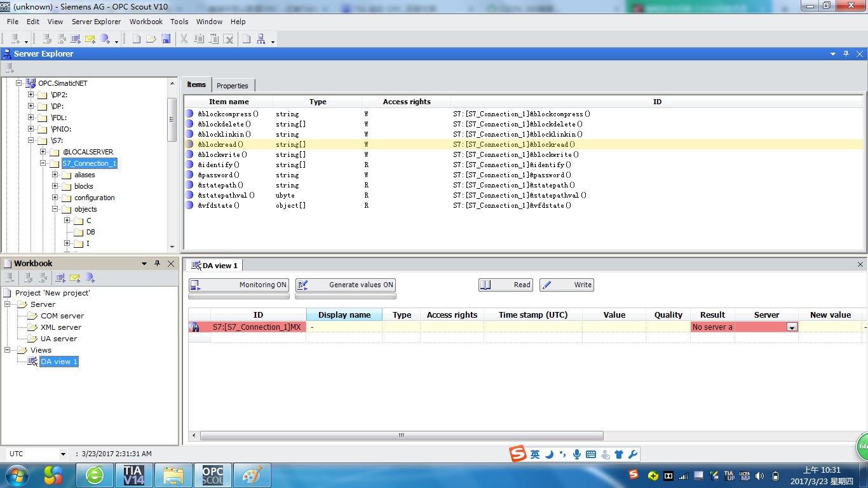Open the Workbook menu
Image resolution: width=868 pixels, height=488 pixels.
[x=146, y=22]
